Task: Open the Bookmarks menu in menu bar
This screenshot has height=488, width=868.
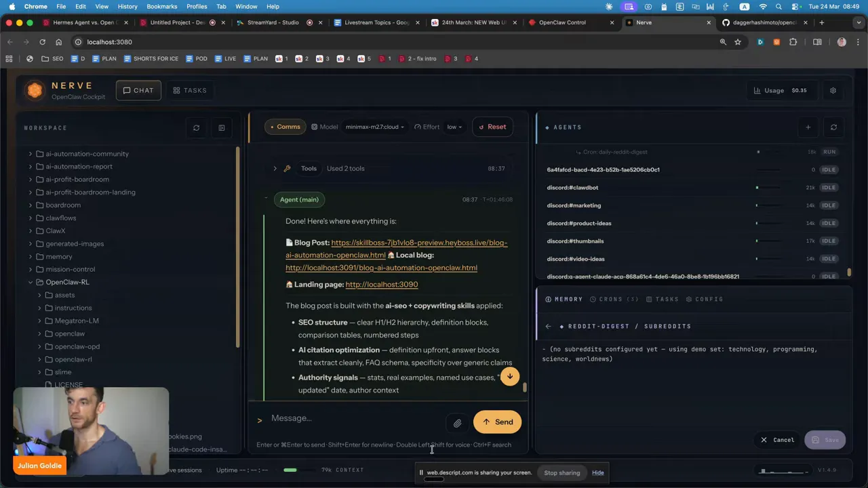Action: tap(161, 6)
